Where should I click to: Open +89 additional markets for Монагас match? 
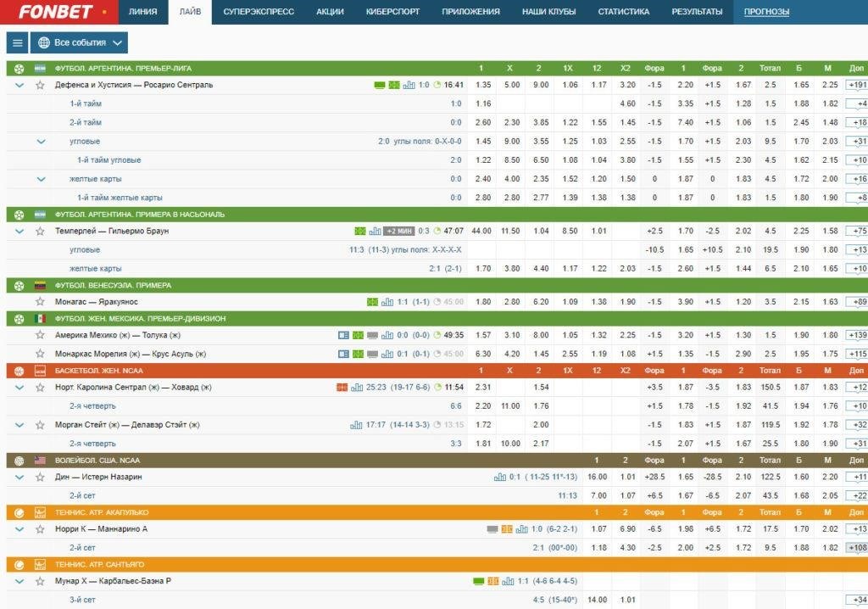tap(857, 303)
